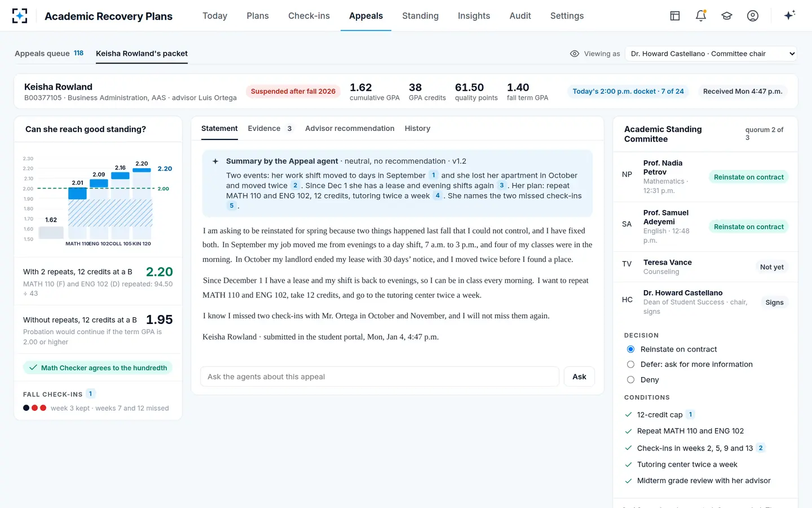Image resolution: width=812 pixels, height=508 pixels.
Task: Switch to the Insights tab
Action: tap(474, 16)
